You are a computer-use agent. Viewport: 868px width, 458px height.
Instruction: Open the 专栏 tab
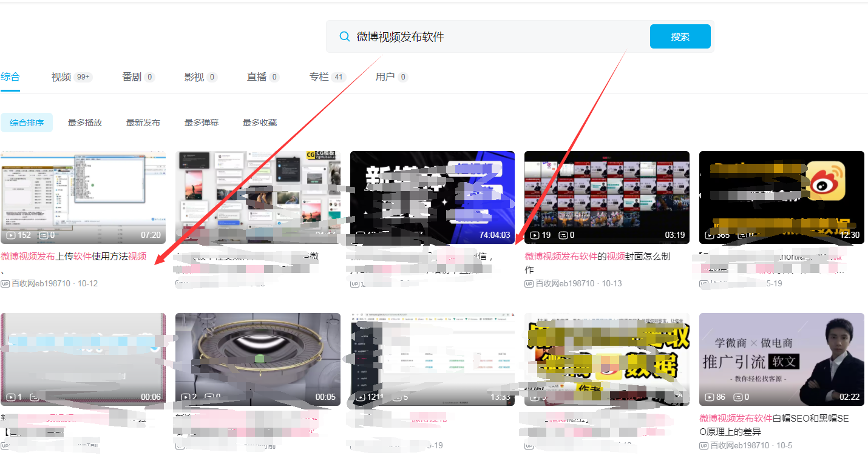click(x=327, y=77)
